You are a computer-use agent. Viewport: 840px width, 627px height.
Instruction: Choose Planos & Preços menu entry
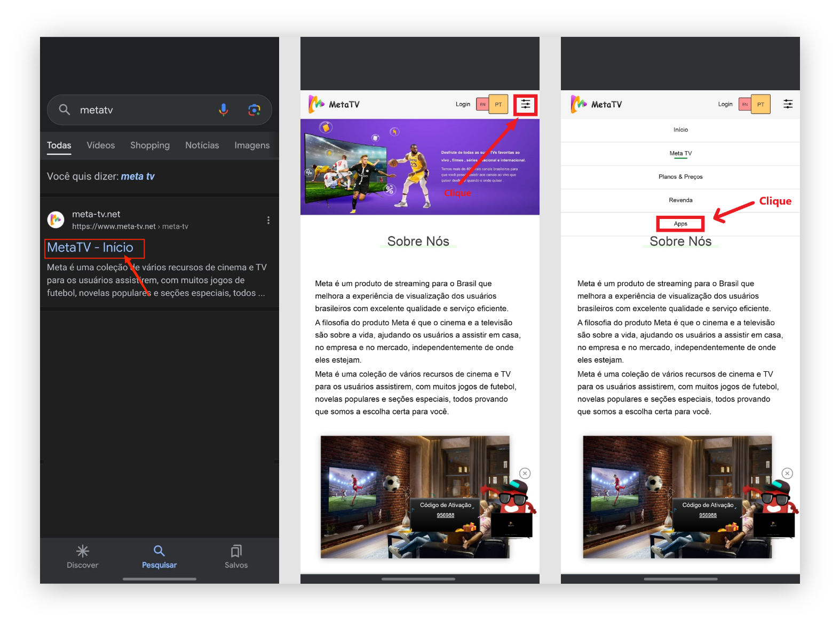click(x=680, y=177)
